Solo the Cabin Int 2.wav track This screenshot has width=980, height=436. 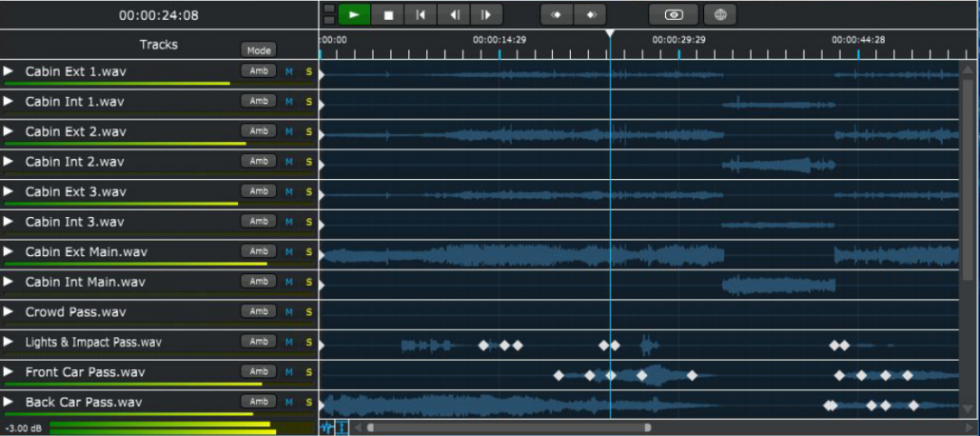click(x=308, y=162)
